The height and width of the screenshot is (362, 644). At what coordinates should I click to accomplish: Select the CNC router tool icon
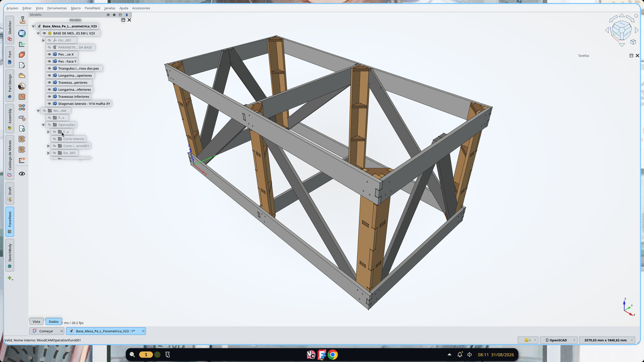[x=22, y=20]
